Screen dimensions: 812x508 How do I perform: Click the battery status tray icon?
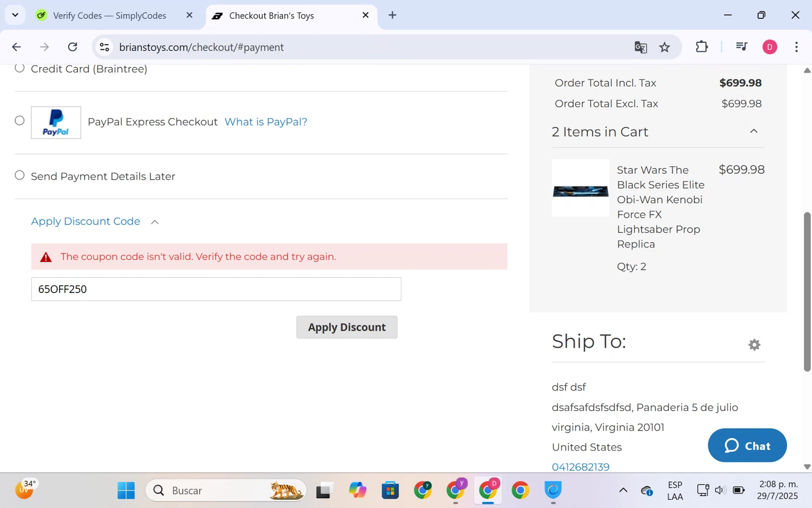738,490
